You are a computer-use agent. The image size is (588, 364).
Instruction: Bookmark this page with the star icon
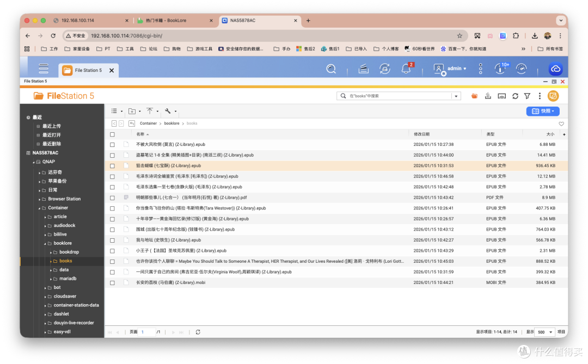[x=460, y=35]
